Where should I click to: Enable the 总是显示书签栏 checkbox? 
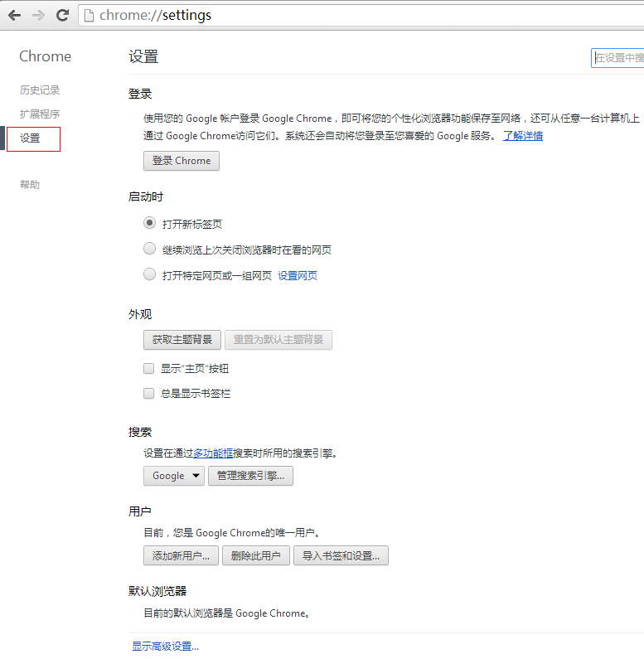point(149,394)
